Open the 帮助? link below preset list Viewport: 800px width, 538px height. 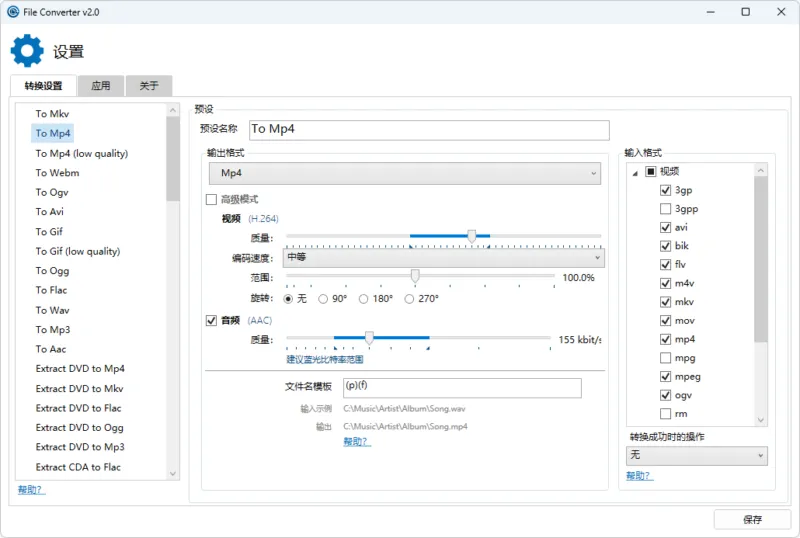[x=31, y=490]
